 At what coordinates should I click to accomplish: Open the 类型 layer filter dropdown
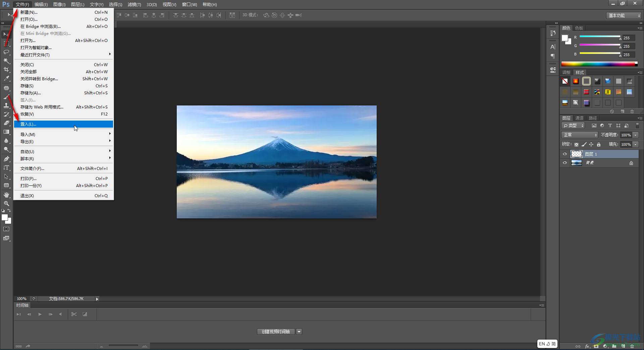(573, 125)
